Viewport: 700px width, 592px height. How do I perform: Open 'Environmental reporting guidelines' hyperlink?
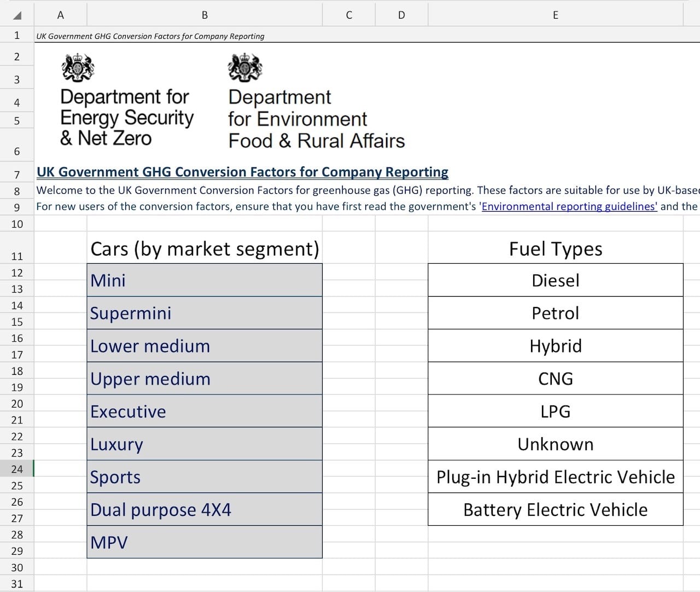[569, 207]
